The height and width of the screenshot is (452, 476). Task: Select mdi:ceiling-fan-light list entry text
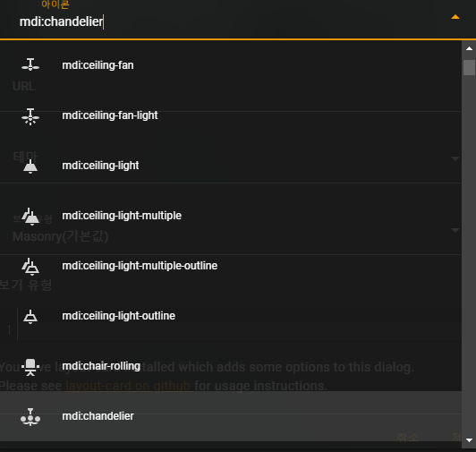(110, 115)
